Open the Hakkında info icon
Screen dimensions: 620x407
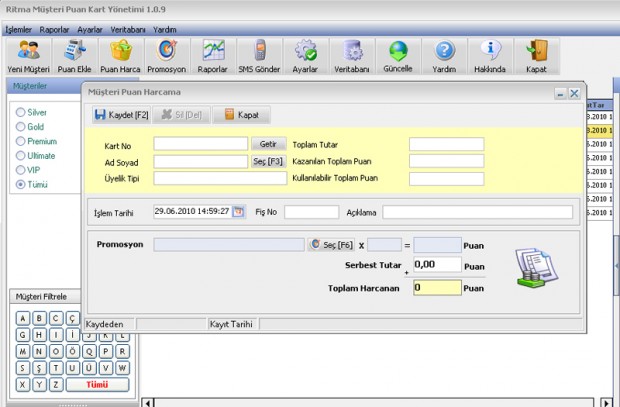click(x=490, y=57)
